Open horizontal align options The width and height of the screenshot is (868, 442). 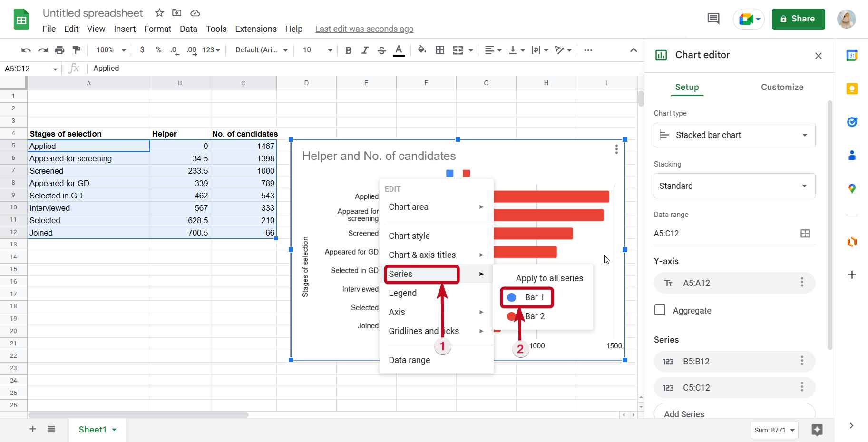pyautogui.click(x=493, y=50)
